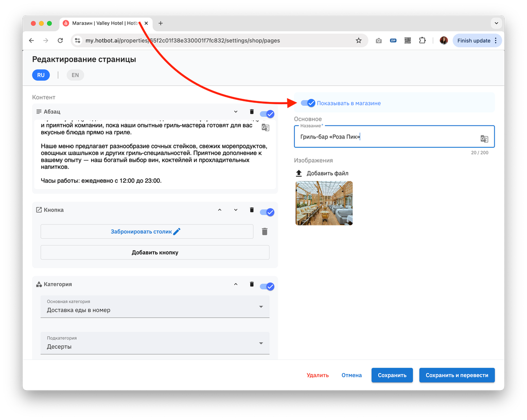
Task: Toggle the Абзац block switch
Action: pyautogui.click(x=267, y=114)
